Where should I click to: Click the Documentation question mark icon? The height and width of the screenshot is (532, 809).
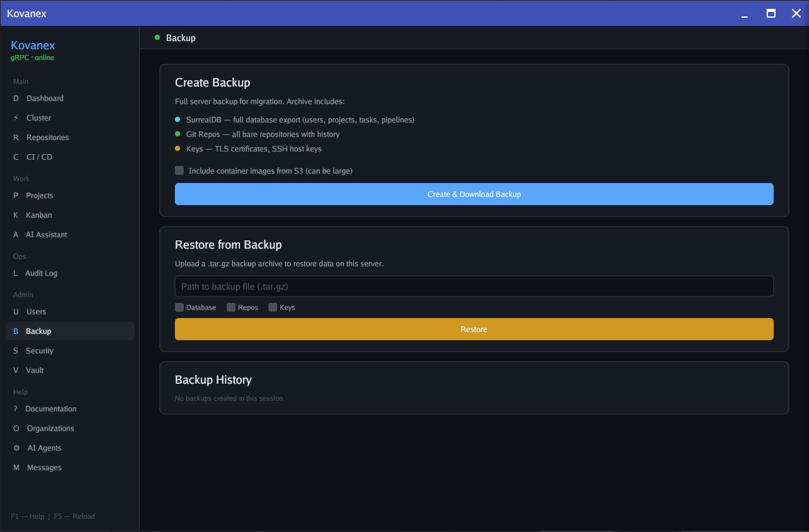(x=15, y=408)
